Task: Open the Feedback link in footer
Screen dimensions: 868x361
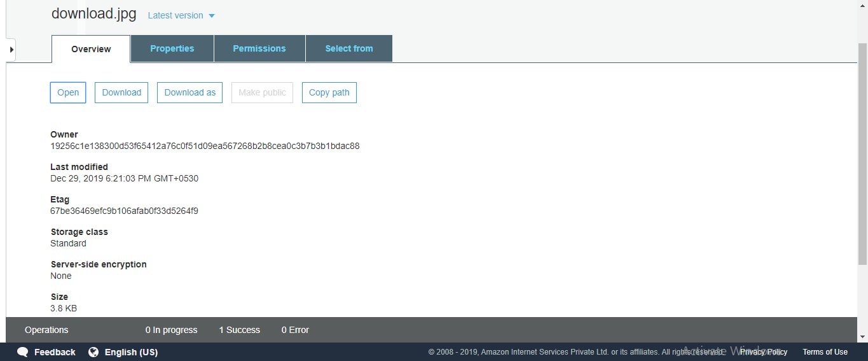Action: (x=55, y=352)
